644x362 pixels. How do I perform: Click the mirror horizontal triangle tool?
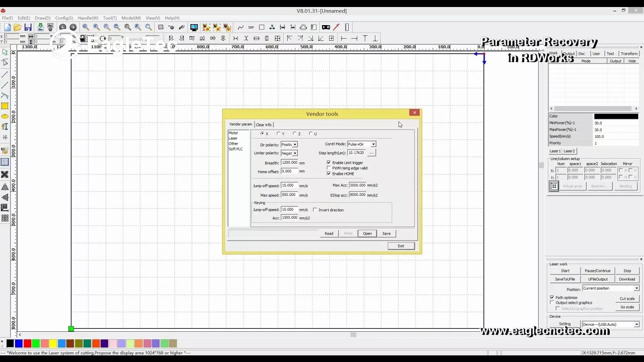(5, 187)
